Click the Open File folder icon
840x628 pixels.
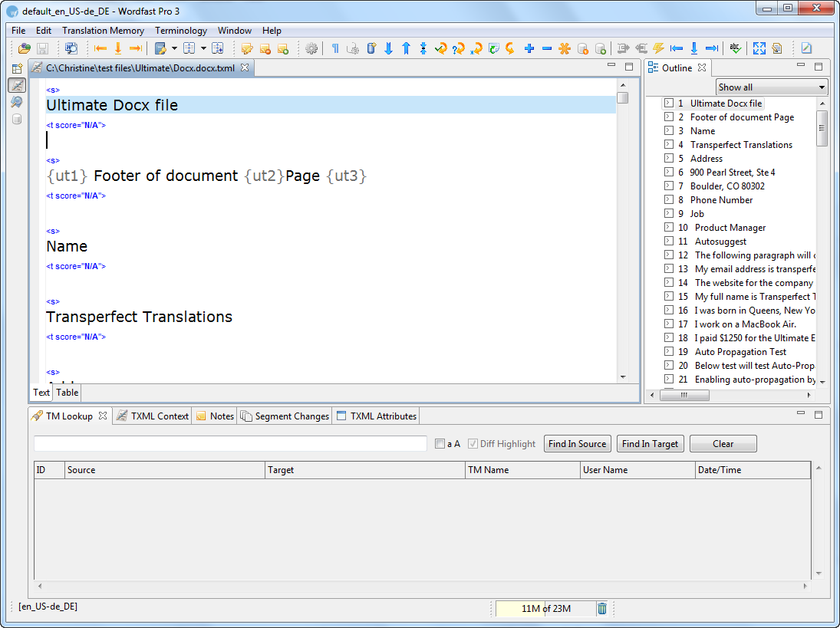(24, 49)
